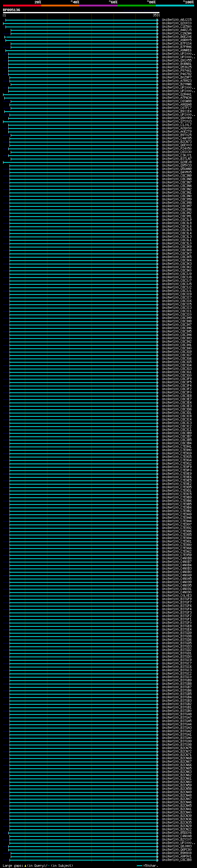Click the green ~80% identity color bar
This screenshot has width=197, height=868.
click(137, 6)
